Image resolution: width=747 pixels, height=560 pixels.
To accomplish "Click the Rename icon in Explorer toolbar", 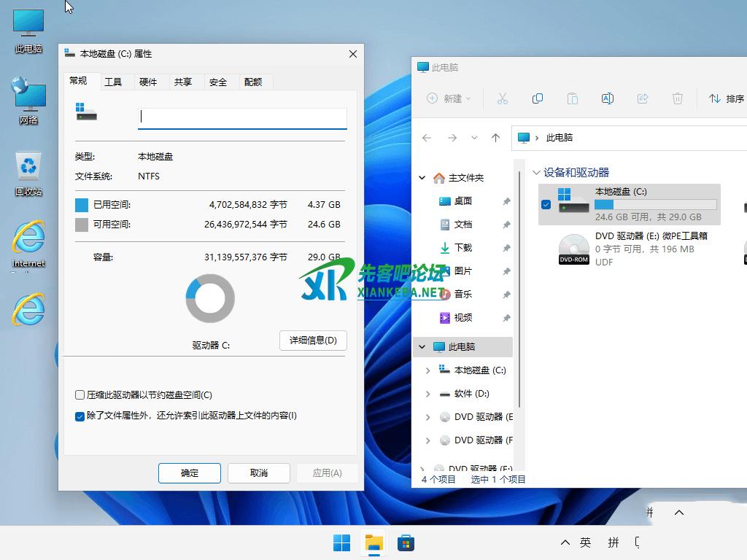I will pyautogui.click(x=607, y=98).
